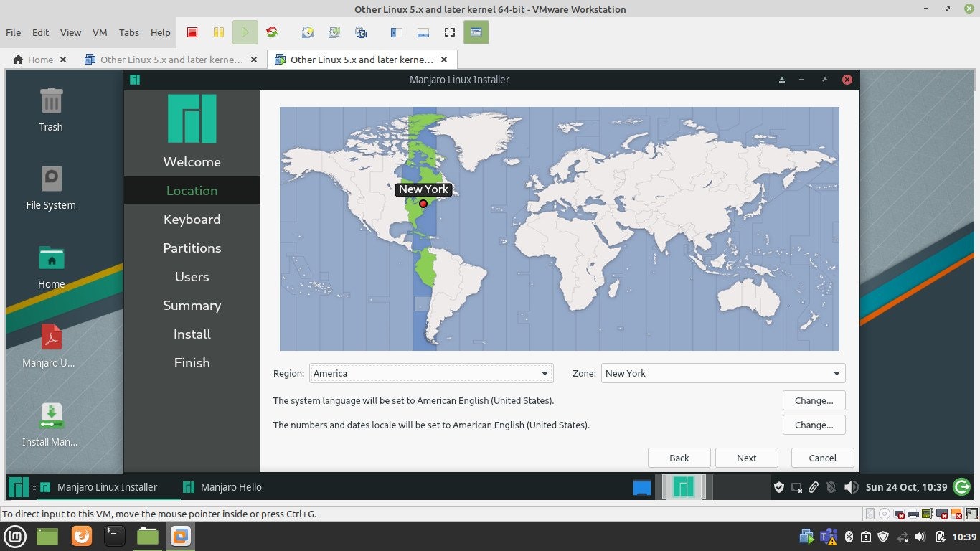Click the printer device icon in VMware status bar
The height and width of the screenshot is (551, 980).
[x=913, y=514]
